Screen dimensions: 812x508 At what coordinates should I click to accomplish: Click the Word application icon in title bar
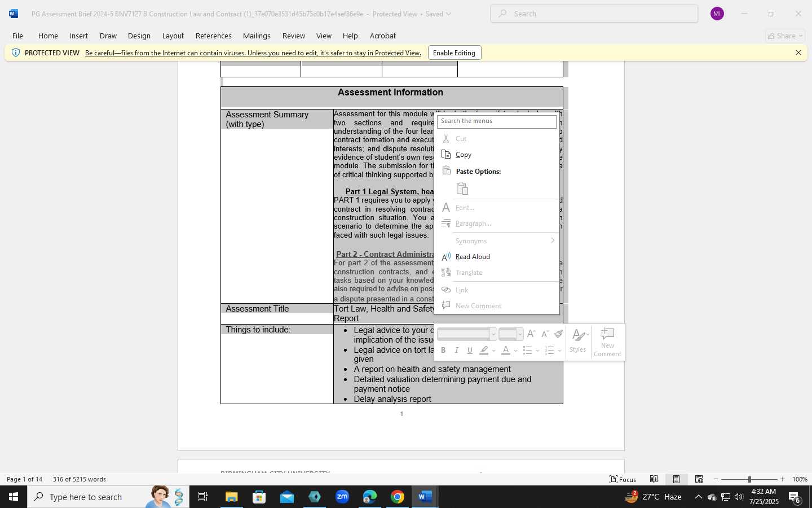coord(14,14)
